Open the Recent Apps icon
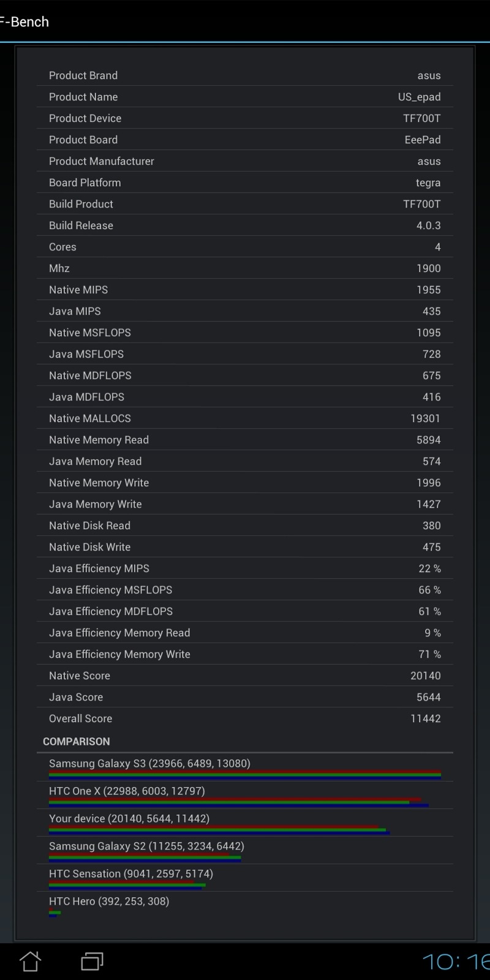Image resolution: width=490 pixels, height=980 pixels. point(92,961)
